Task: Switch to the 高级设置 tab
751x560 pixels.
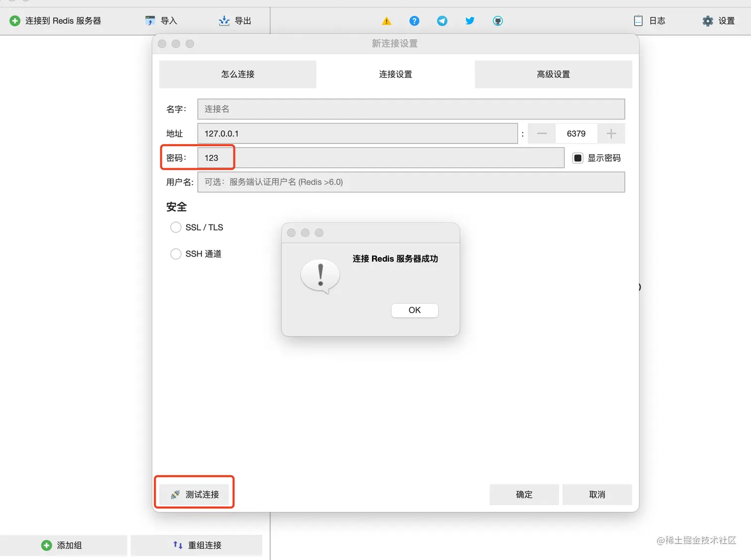Action: (553, 74)
